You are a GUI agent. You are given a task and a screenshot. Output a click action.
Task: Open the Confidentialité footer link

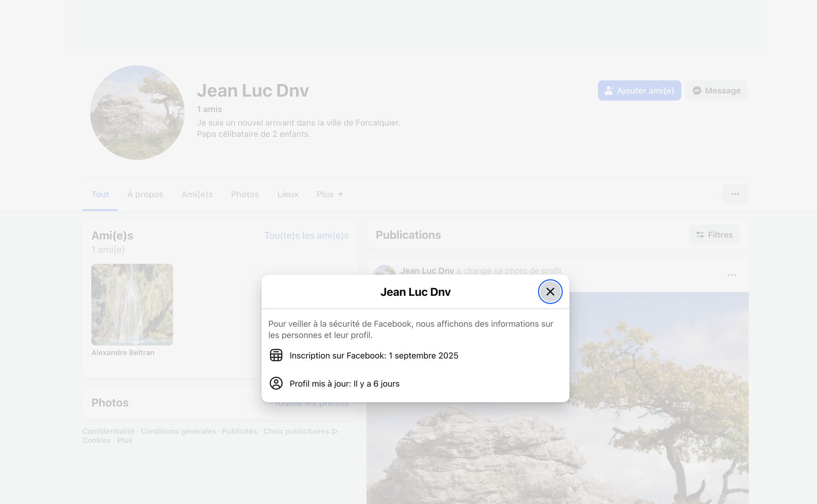[x=108, y=431]
